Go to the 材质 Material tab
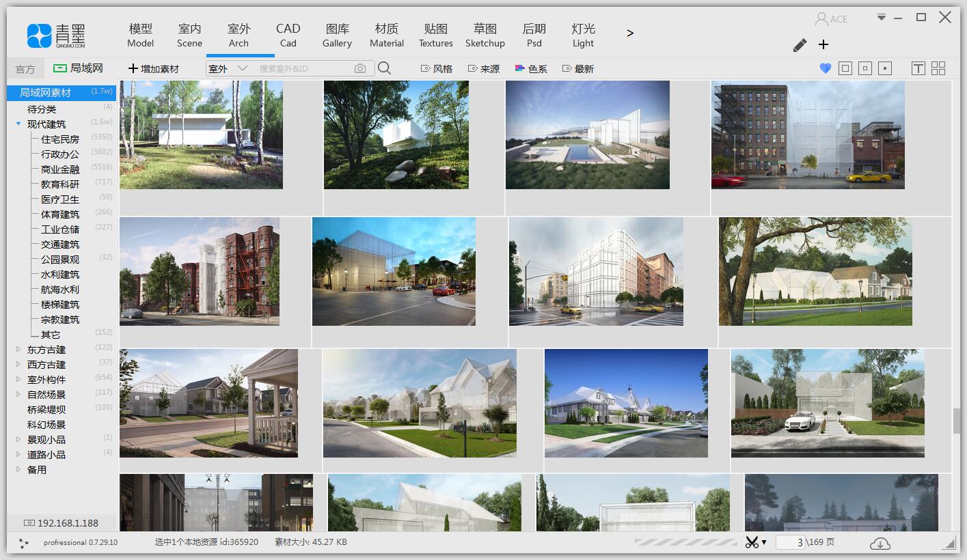Viewport: 967px width, 560px height. (x=387, y=36)
